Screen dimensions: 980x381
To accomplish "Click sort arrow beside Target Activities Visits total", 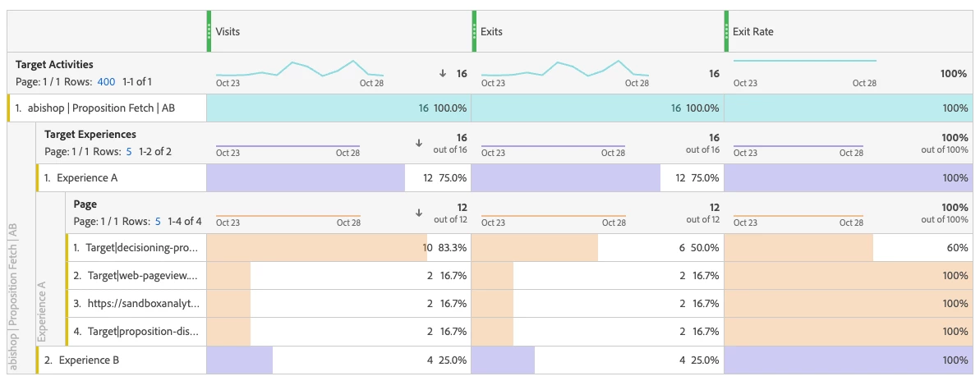I will pyautogui.click(x=443, y=73).
